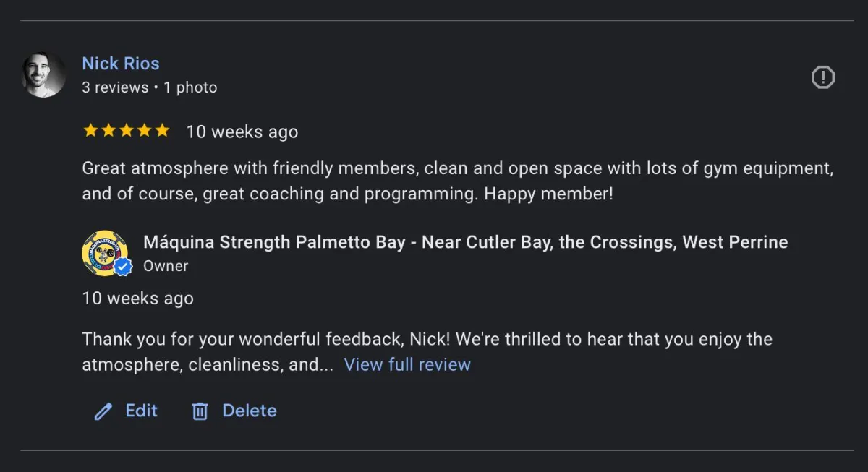
Task: Click the fifth gold rating star
Action: click(162, 131)
